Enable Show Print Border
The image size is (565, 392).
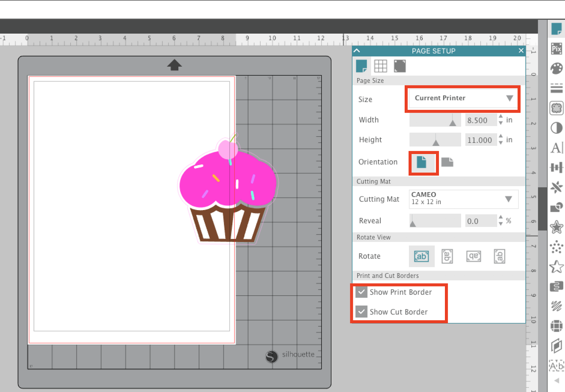(361, 292)
